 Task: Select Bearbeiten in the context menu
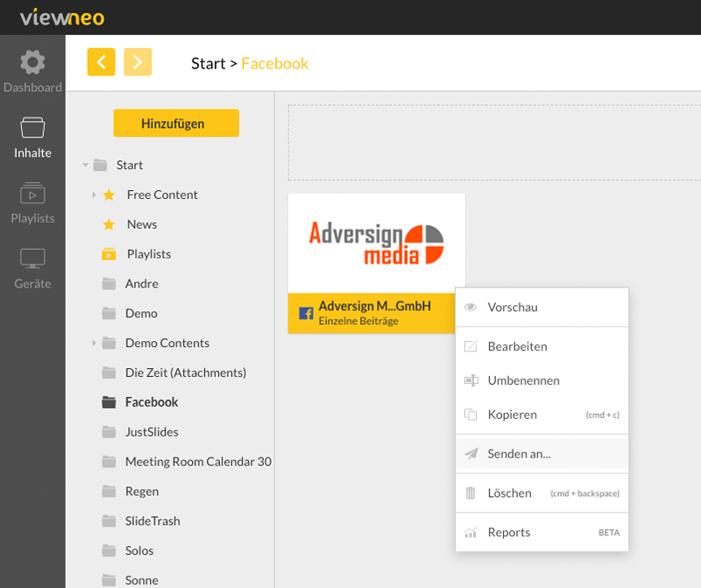(x=542, y=346)
